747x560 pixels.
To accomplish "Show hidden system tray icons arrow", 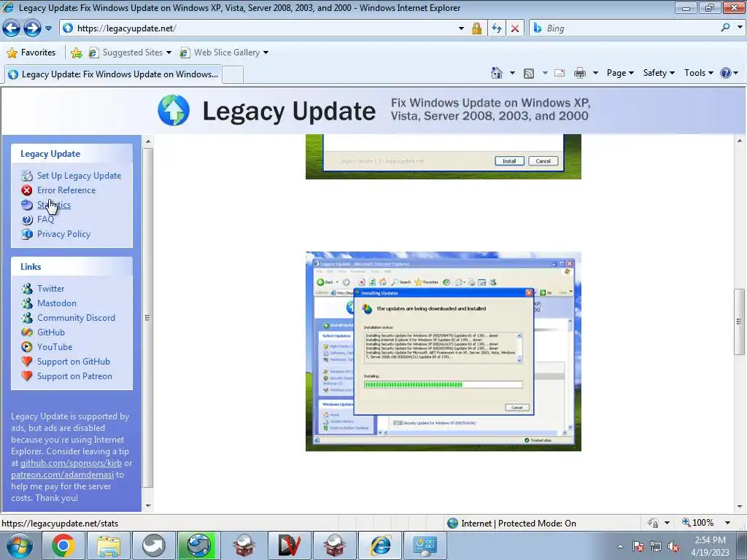I will click(x=620, y=546).
